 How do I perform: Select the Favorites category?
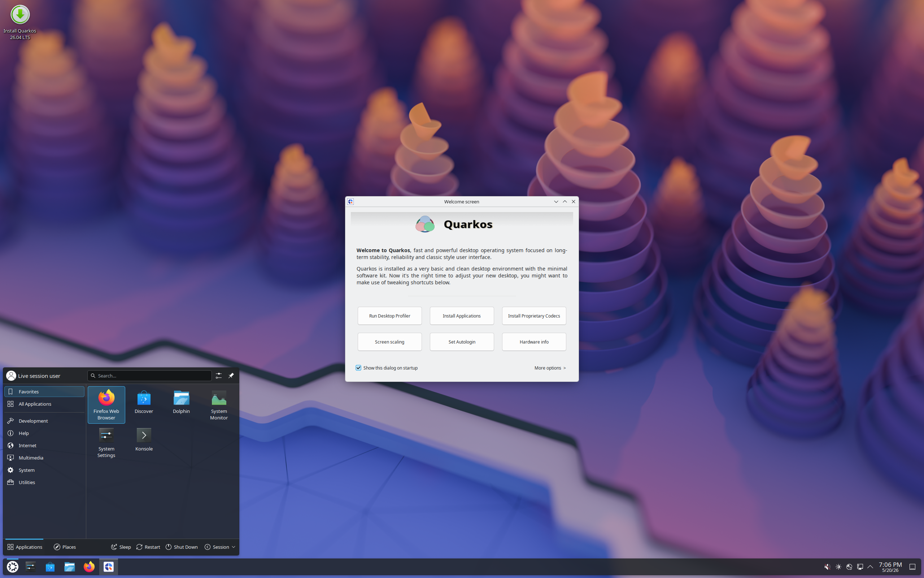pyautogui.click(x=44, y=392)
